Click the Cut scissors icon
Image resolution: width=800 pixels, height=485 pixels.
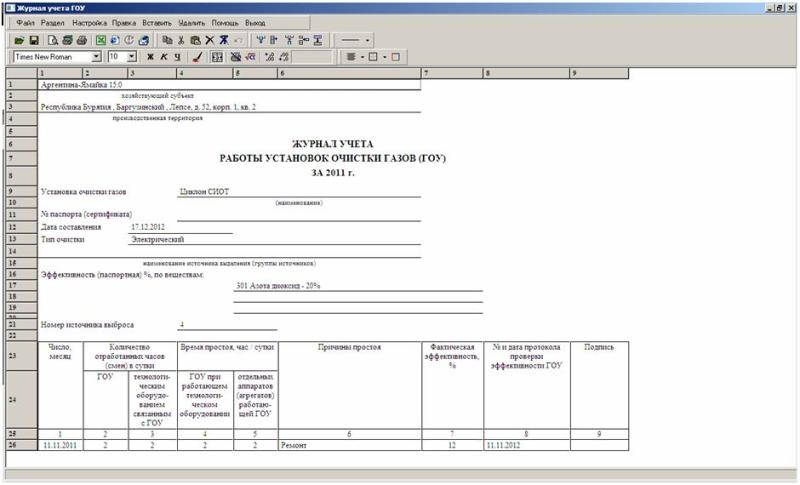point(181,40)
